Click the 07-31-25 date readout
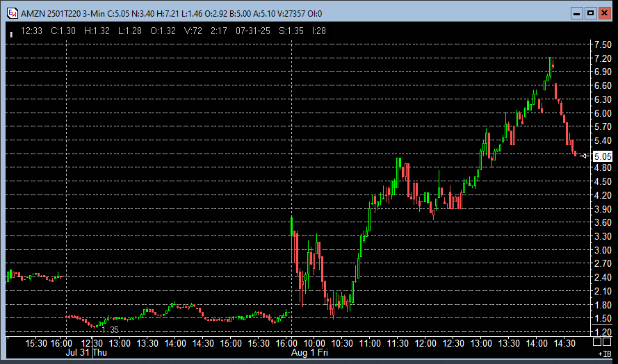This screenshot has width=618, height=364. coord(253,31)
